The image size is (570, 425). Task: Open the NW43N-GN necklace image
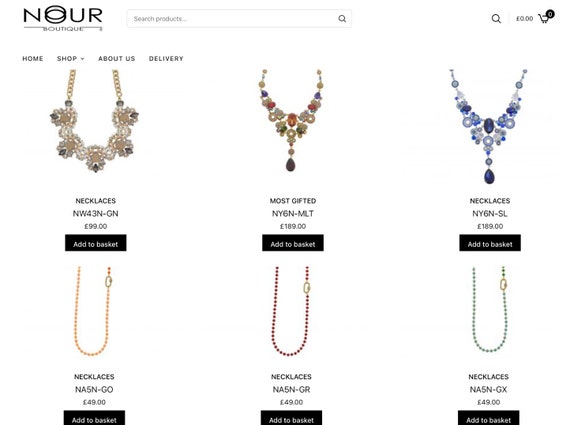95,121
